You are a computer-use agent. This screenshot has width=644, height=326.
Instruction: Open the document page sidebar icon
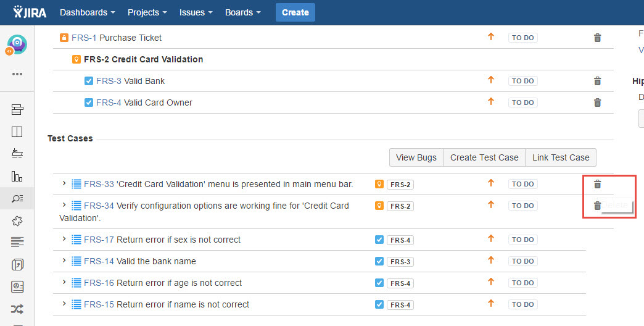tap(17, 264)
